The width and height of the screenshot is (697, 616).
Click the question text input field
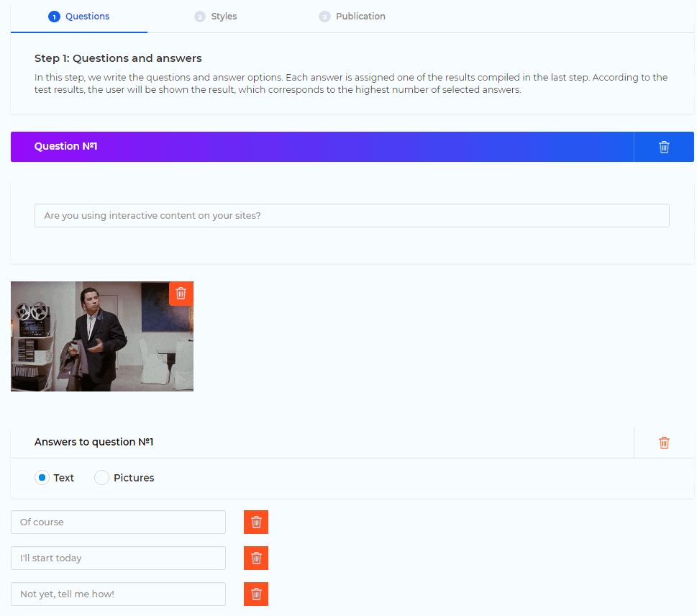pyautogui.click(x=352, y=216)
